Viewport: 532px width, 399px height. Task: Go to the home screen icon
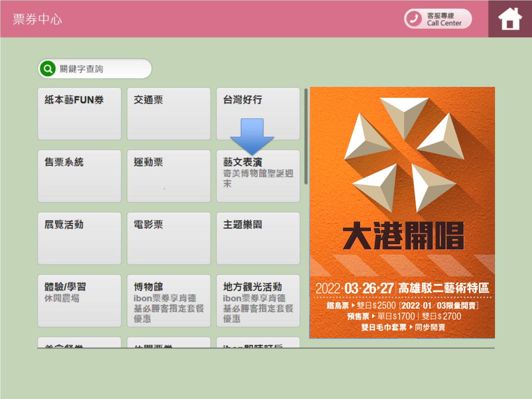click(510, 19)
